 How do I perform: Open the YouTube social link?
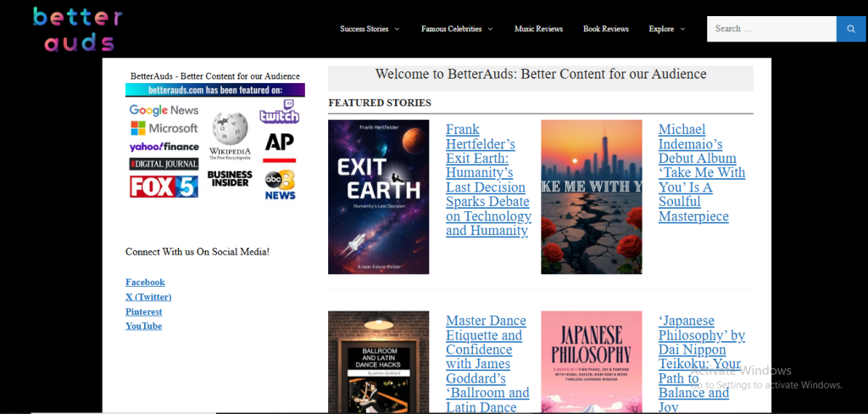143,326
